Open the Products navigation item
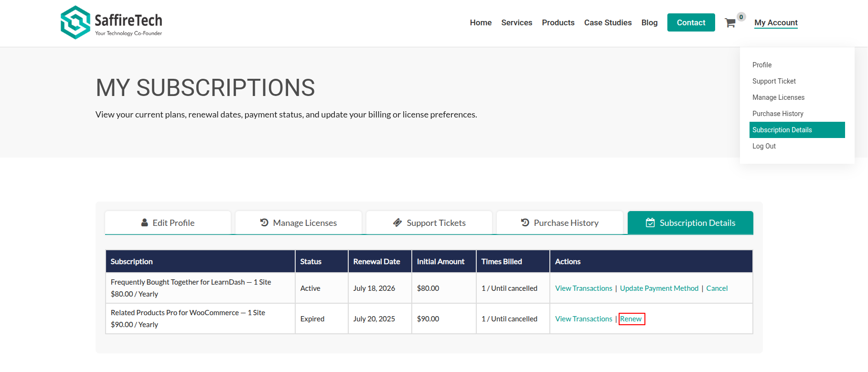 (558, 22)
